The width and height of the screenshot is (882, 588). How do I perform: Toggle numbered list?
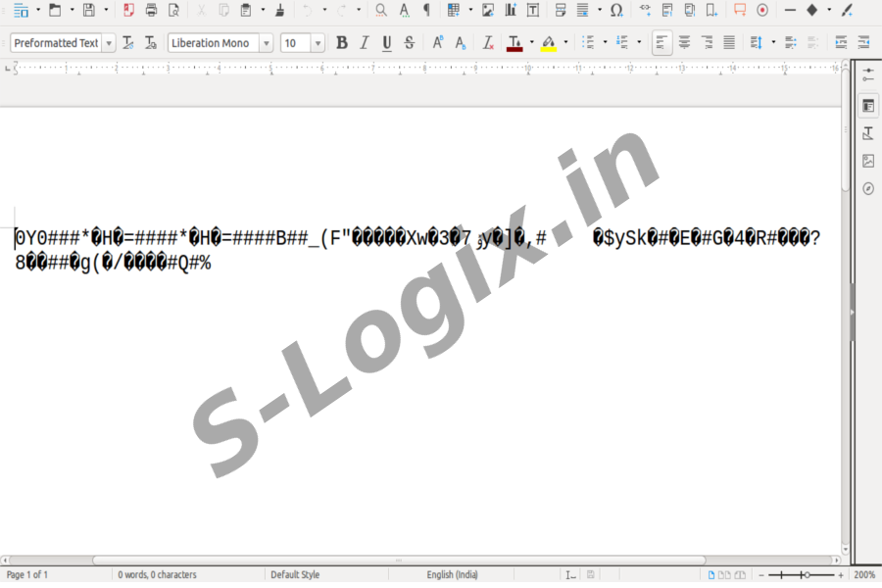click(x=622, y=43)
